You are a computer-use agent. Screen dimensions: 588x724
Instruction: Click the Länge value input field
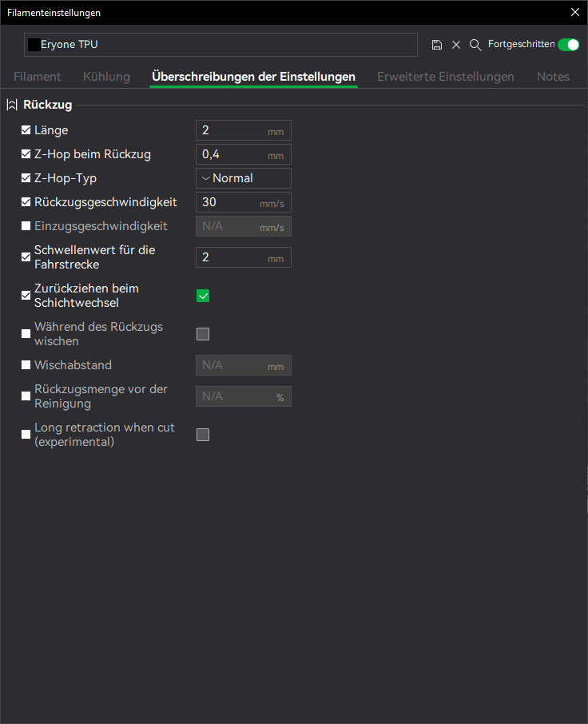click(x=233, y=130)
